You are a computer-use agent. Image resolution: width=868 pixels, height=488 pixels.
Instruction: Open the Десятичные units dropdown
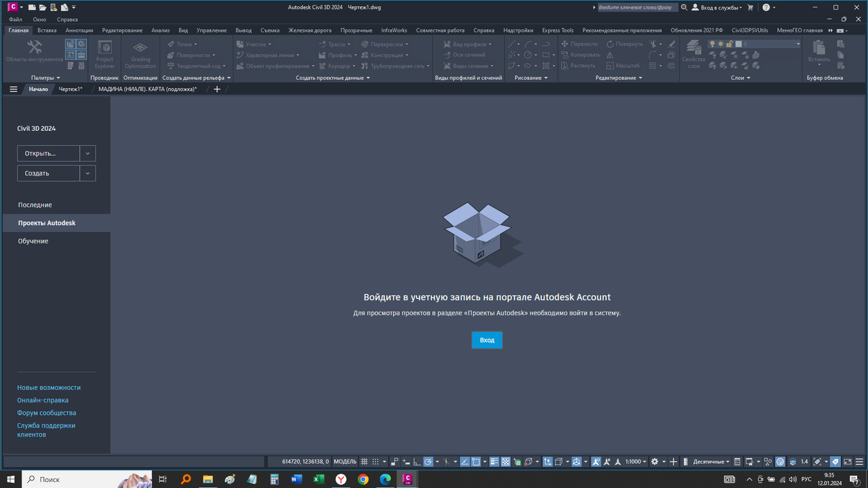tap(711, 462)
